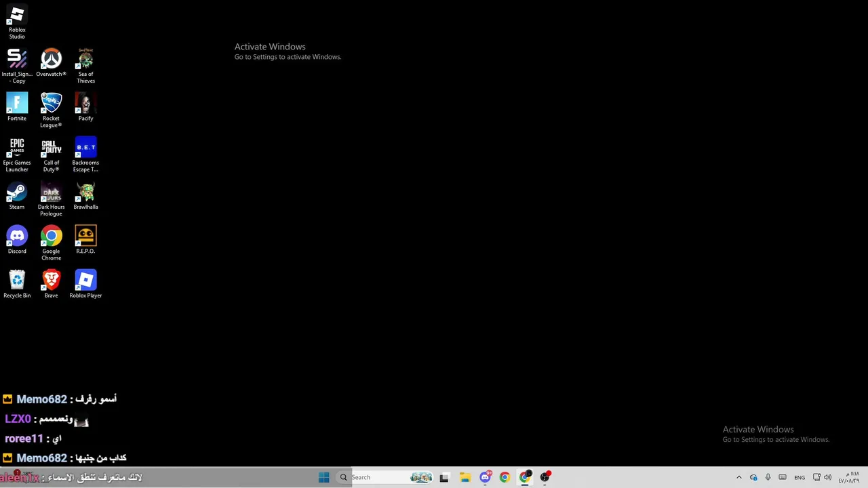The height and width of the screenshot is (488, 868).
Task: Open Discord from the taskbar
Action: pos(485,477)
